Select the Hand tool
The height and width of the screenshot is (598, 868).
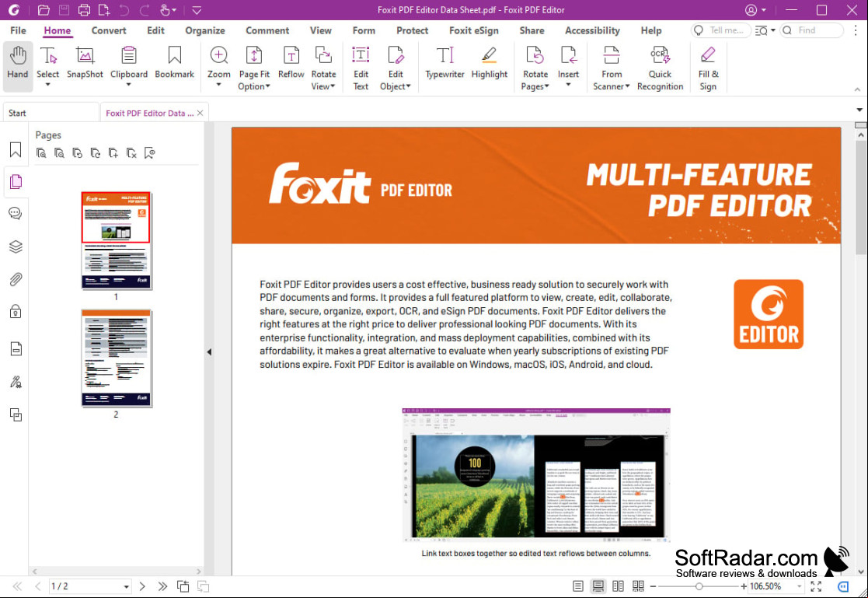click(x=18, y=65)
